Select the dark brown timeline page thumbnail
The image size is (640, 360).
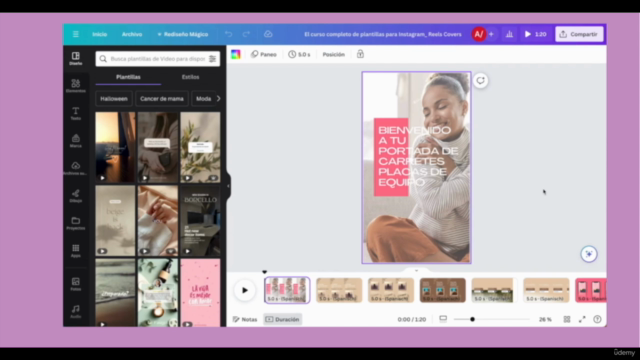[442, 290]
